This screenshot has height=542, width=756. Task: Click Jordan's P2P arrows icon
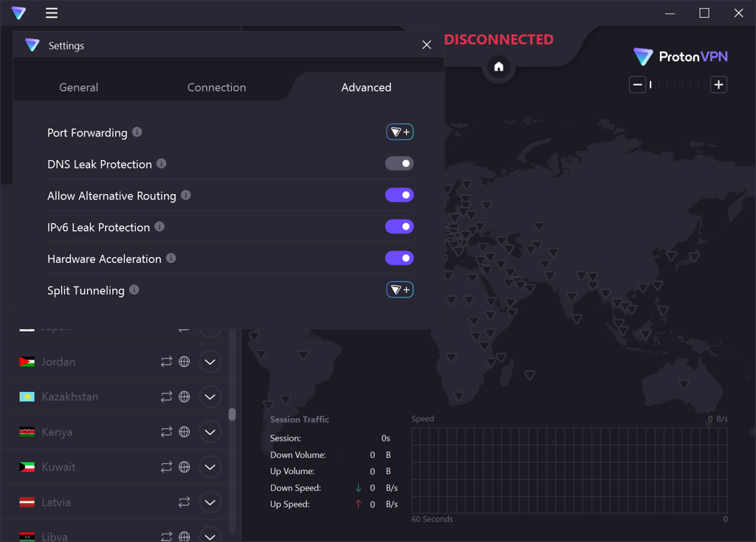pos(166,362)
